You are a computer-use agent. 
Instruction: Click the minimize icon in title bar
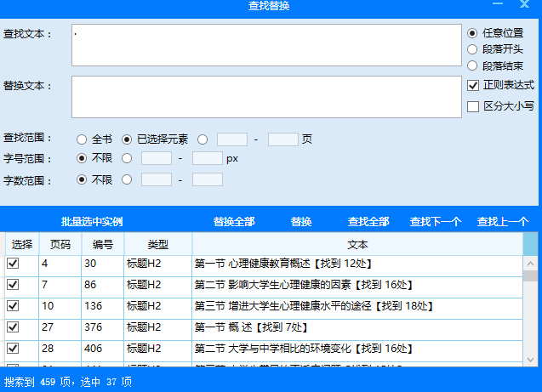point(499,7)
